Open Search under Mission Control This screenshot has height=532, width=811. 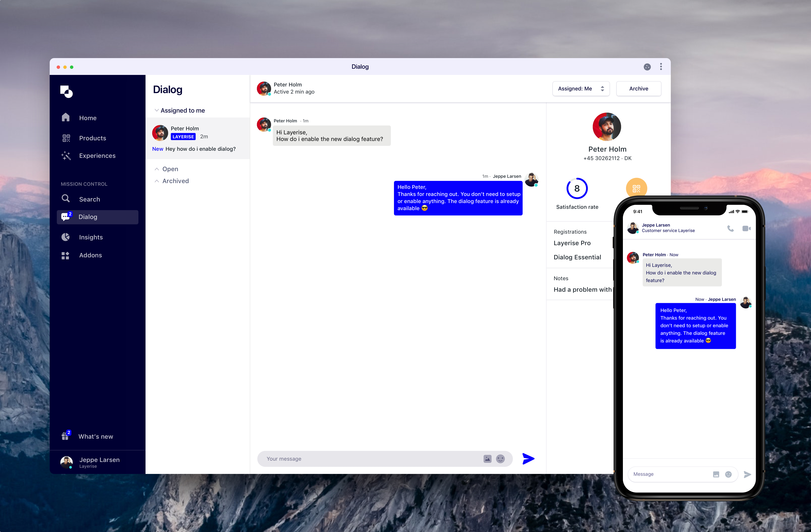(x=89, y=199)
